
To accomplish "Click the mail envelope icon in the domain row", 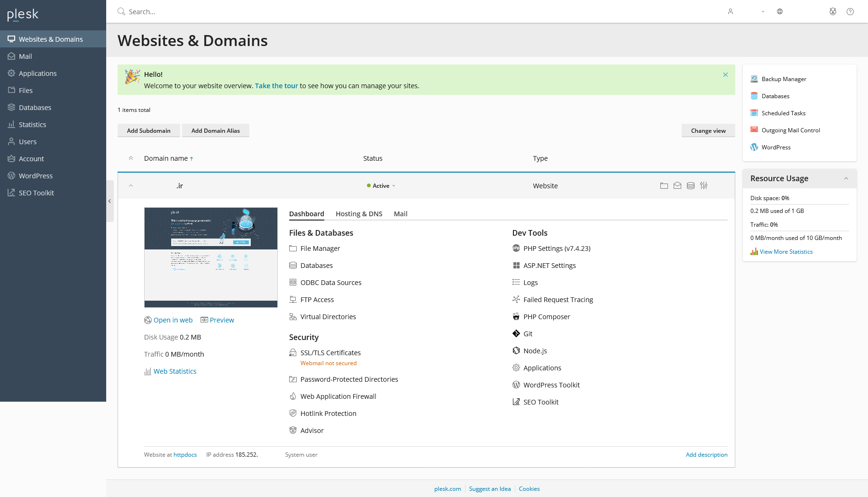I will [677, 186].
